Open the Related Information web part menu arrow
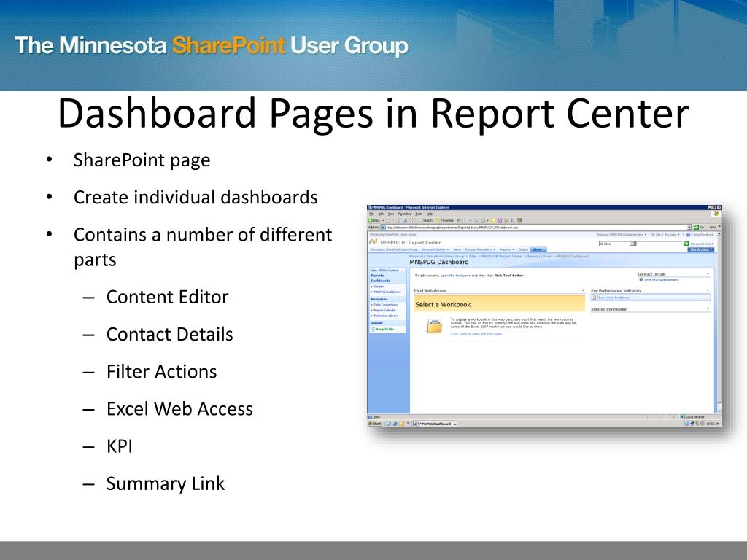747x560 pixels. click(x=708, y=309)
